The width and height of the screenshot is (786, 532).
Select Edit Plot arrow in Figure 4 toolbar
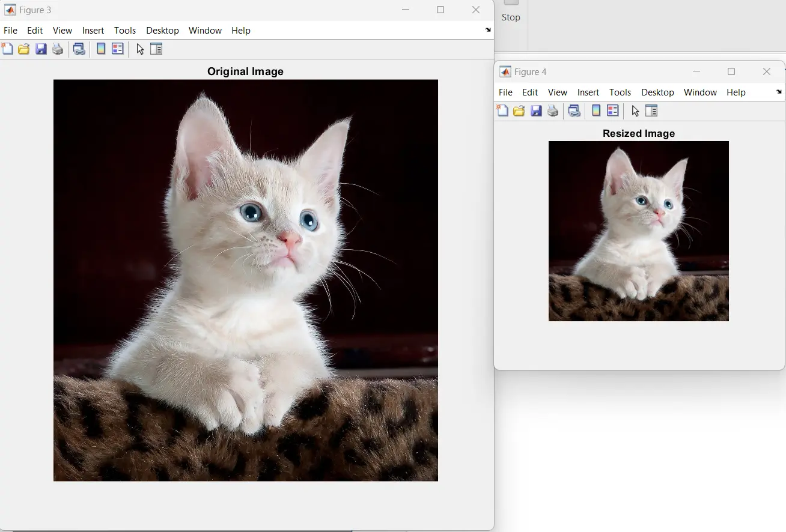[635, 111]
